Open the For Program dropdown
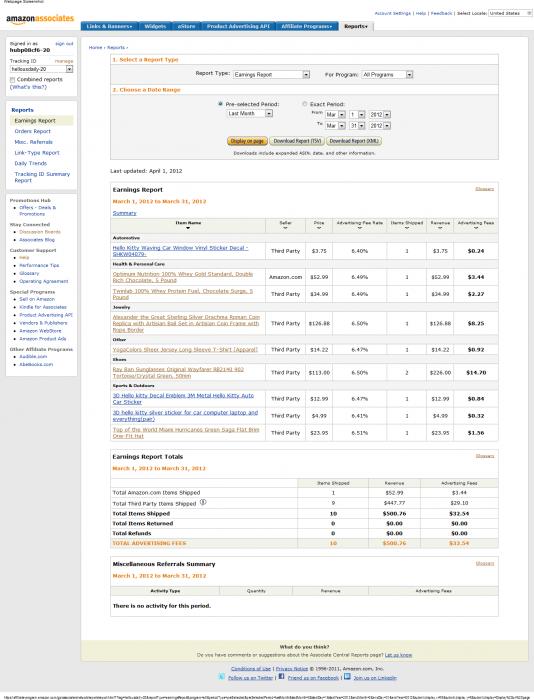The height and width of the screenshot is (700, 534). [387, 75]
